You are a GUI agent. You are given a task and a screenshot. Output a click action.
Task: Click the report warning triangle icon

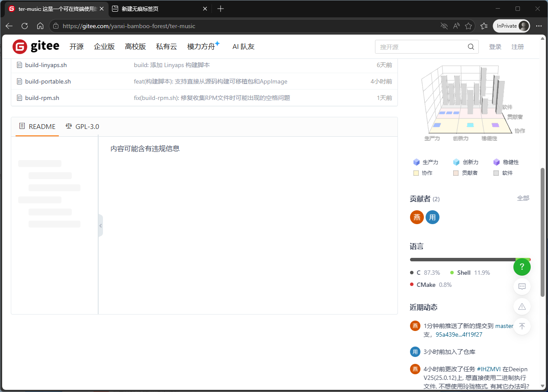522,306
